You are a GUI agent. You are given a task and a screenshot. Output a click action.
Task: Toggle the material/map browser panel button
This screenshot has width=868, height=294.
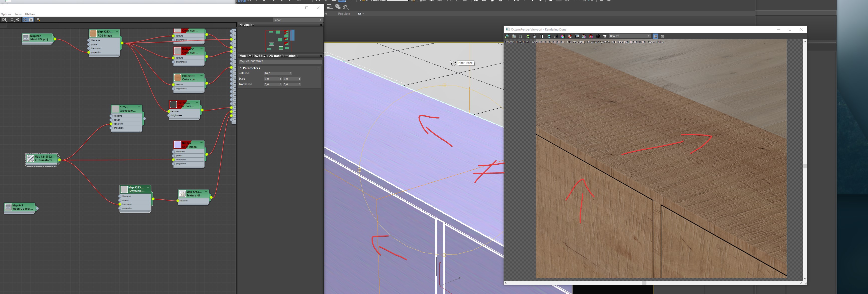point(25,20)
